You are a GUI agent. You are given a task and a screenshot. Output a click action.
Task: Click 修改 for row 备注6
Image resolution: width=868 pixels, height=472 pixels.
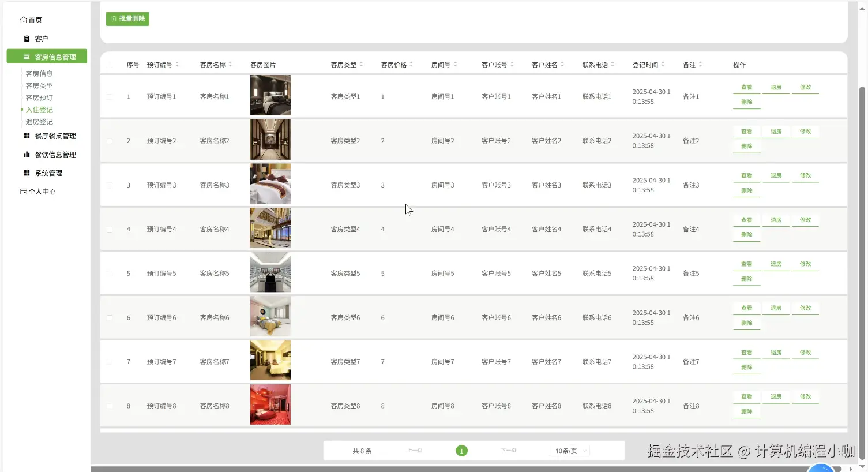click(805, 309)
